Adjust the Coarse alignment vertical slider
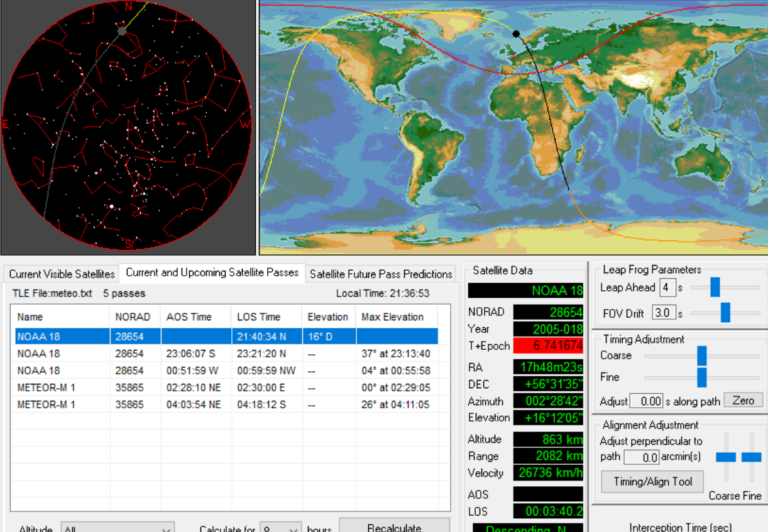 point(726,457)
